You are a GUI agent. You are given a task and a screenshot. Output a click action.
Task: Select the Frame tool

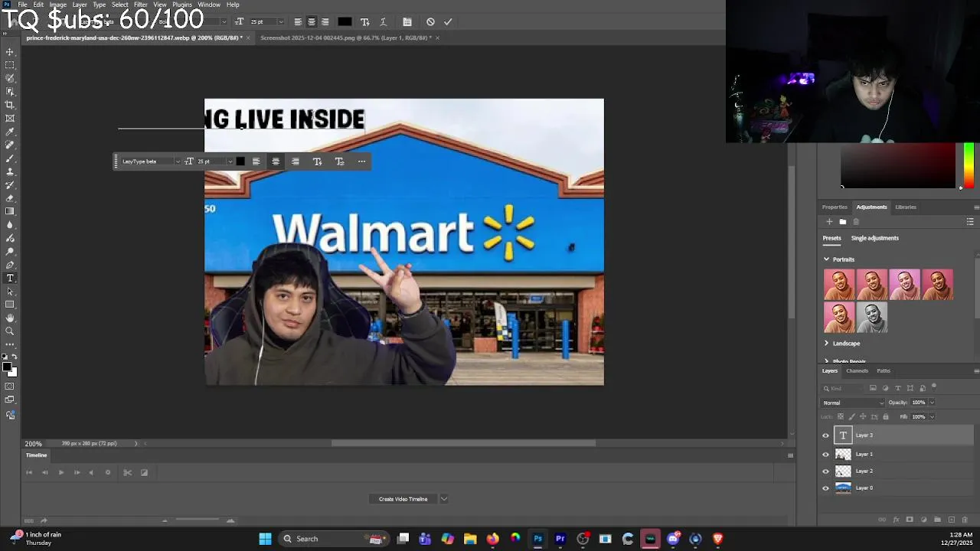pyautogui.click(x=10, y=118)
